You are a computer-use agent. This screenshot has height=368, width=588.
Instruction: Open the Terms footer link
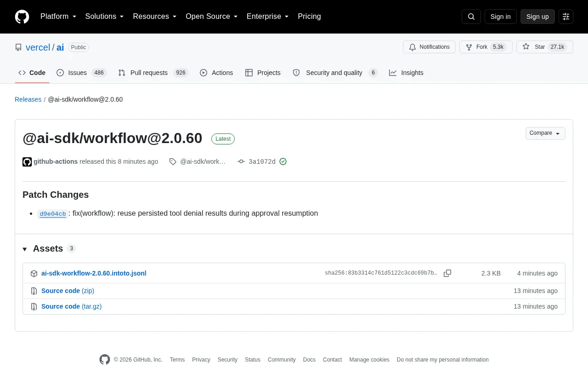click(177, 360)
